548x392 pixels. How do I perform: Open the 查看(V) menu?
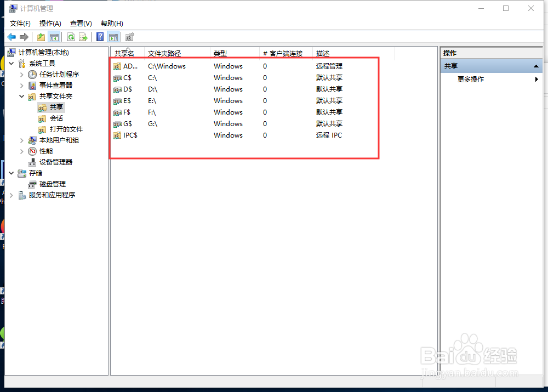point(81,24)
